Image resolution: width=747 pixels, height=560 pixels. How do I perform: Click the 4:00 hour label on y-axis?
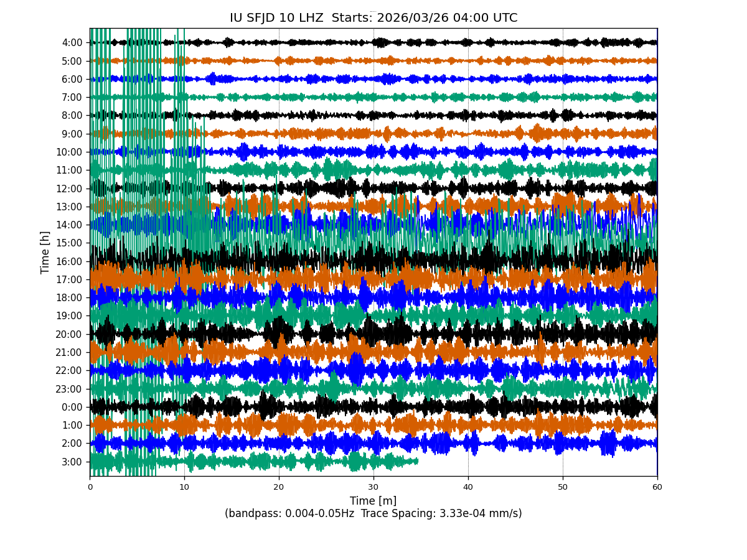pyautogui.click(x=72, y=43)
